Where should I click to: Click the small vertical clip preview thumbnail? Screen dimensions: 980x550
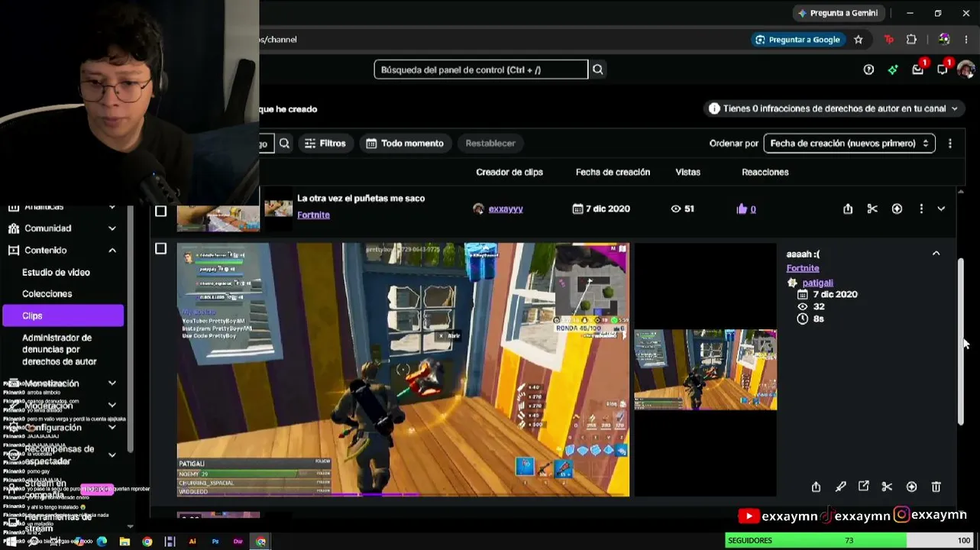pos(705,370)
